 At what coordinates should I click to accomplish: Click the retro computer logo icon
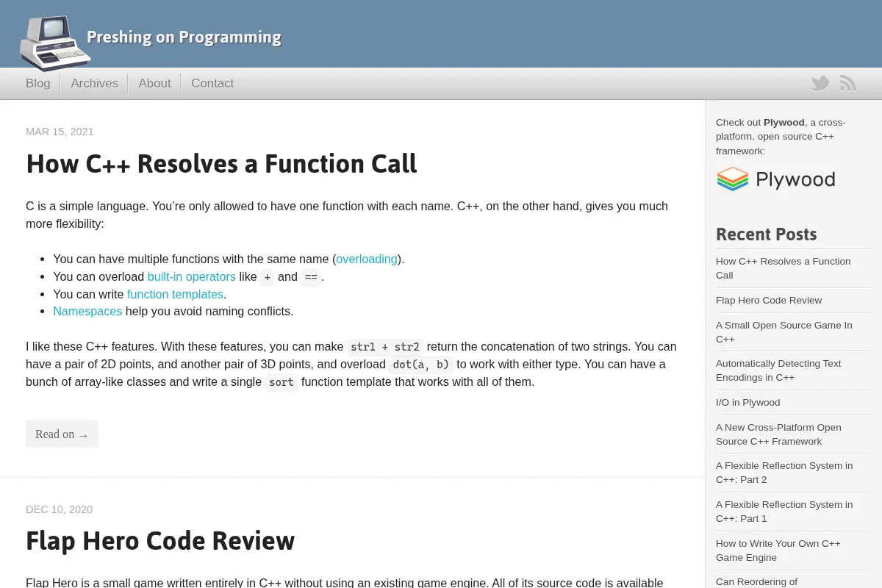(55, 43)
